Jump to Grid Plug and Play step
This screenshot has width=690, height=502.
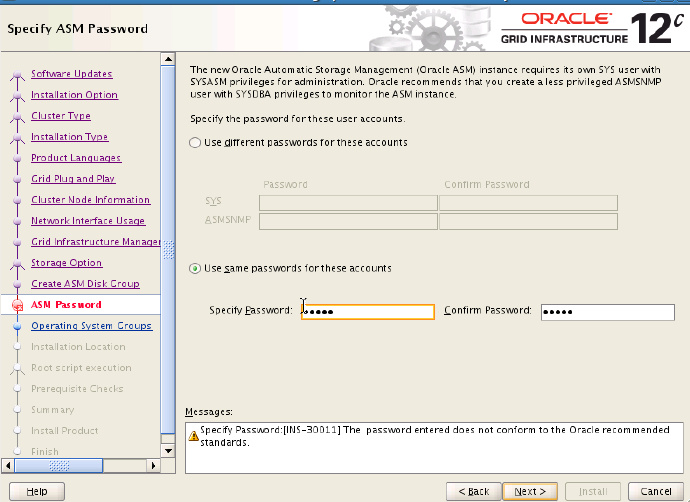click(73, 179)
